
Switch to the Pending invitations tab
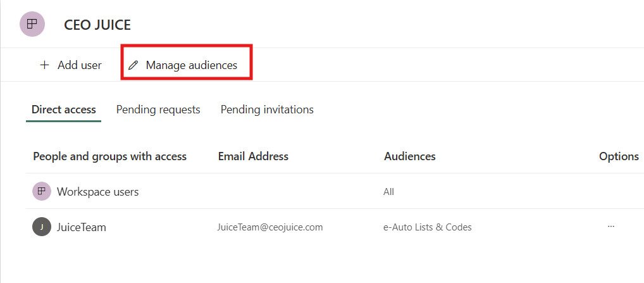(x=267, y=110)
